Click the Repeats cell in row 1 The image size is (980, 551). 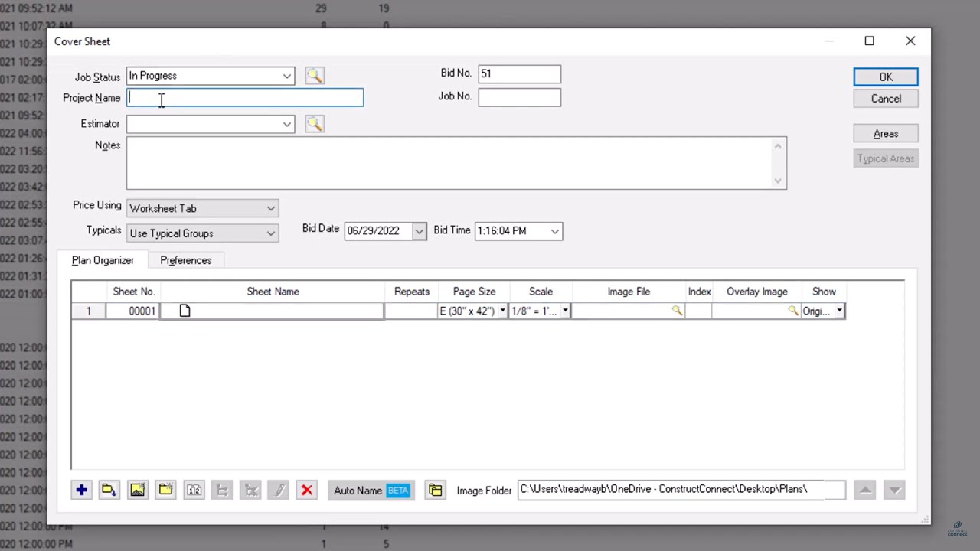(411, 311)
